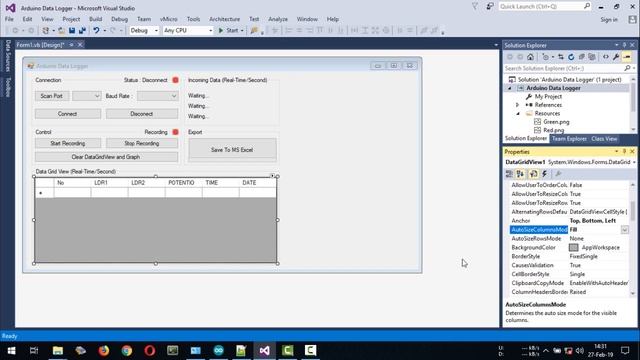The width and height of the screenshot is (640, 360).
Task: Click the Open File folder icon in toolbar
Action: coord(61,31)
